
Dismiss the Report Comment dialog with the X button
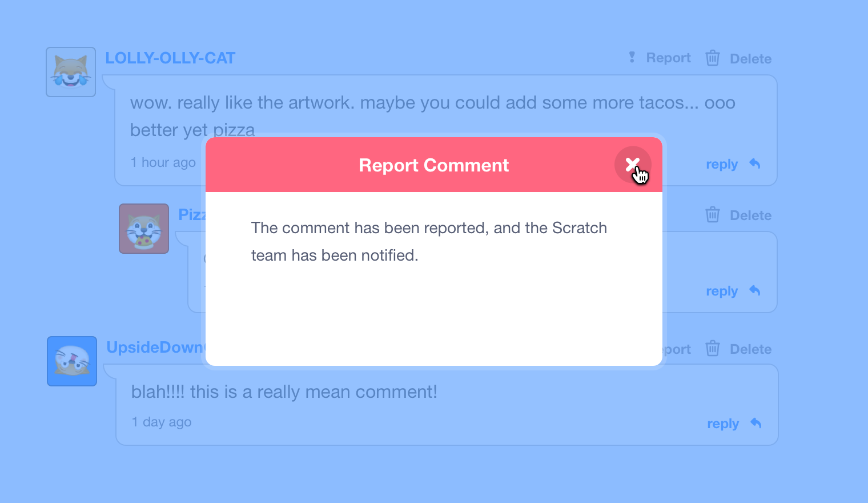[633, 165]
